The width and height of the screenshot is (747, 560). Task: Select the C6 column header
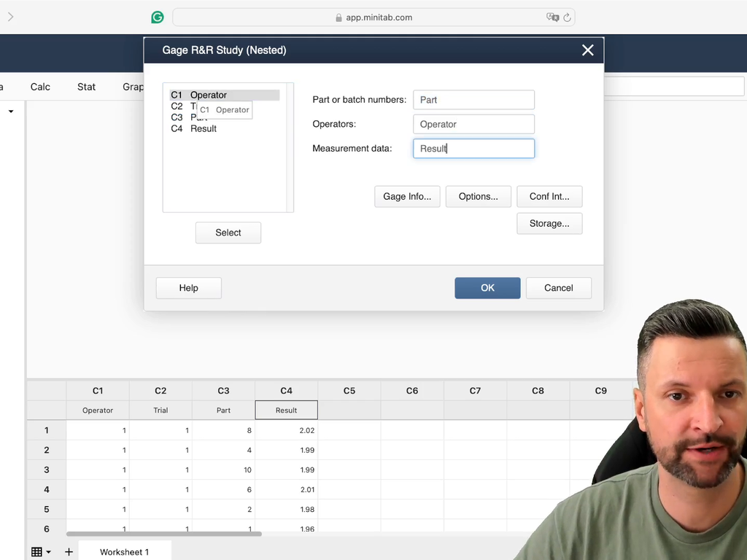click(x=412, y=391)
